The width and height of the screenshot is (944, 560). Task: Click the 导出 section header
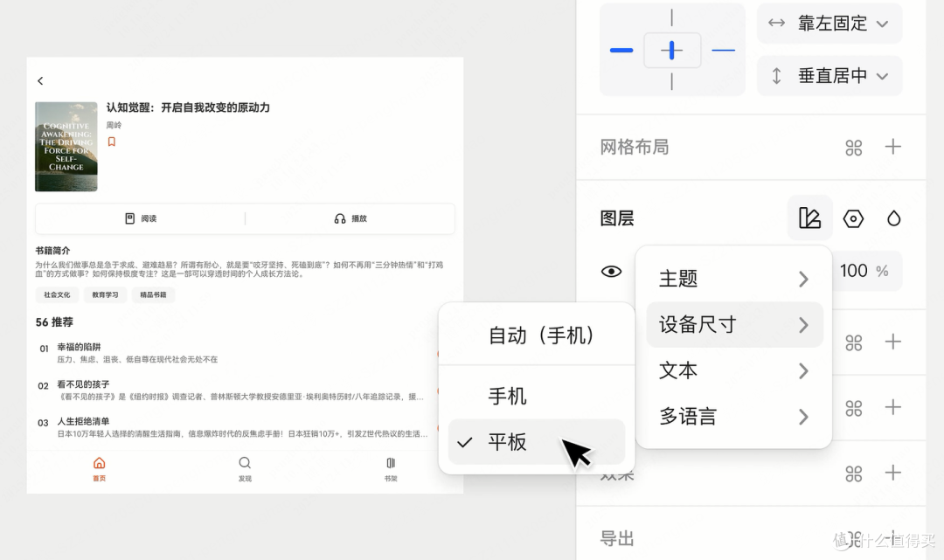[x=617, y=538]
